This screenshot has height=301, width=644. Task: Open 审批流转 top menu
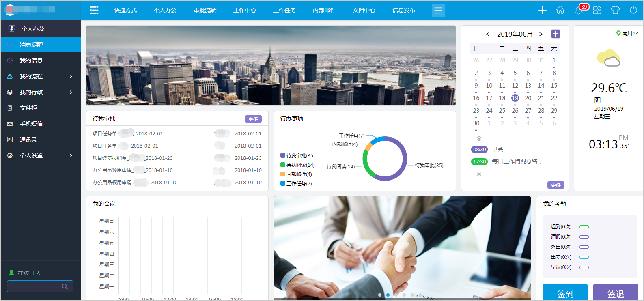(205, 10)
